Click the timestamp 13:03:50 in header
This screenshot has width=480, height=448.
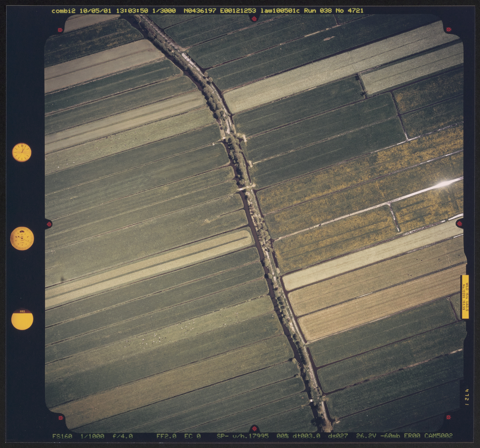coord(132,11)
